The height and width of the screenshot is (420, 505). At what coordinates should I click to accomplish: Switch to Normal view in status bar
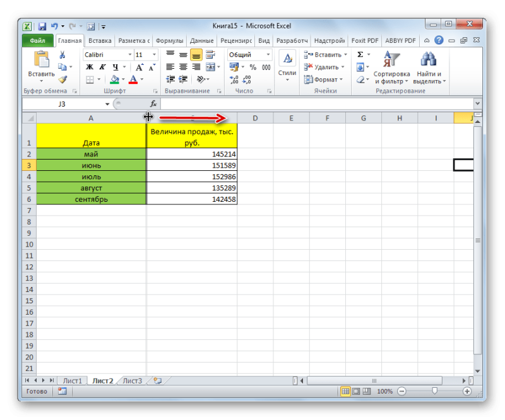click(x=345, y=392)
